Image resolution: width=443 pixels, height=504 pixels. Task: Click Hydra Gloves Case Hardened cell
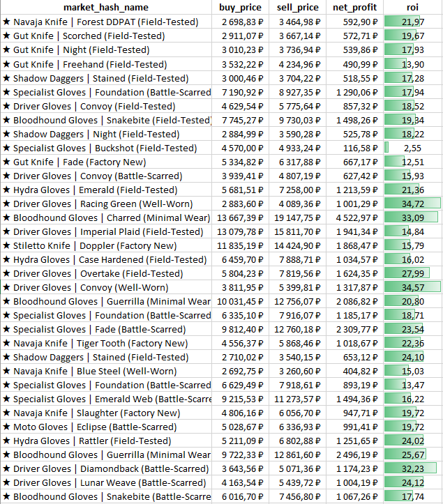pyautogui.click(x=106, y=259)
